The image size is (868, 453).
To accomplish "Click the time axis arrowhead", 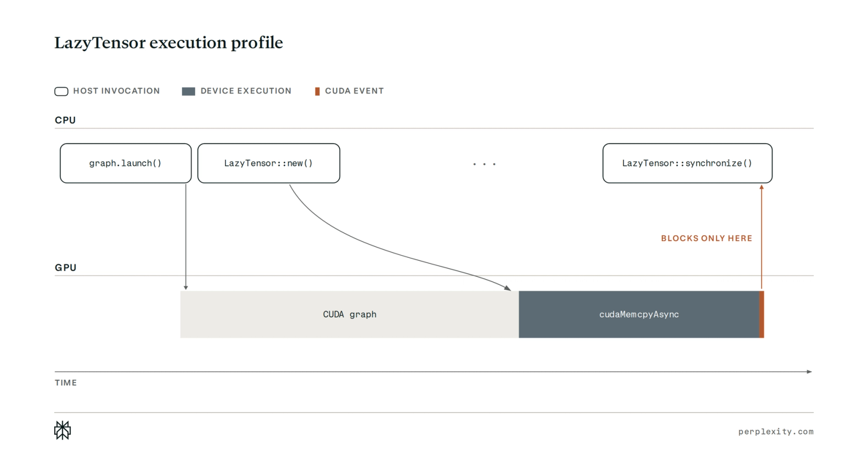I will 810,371.
